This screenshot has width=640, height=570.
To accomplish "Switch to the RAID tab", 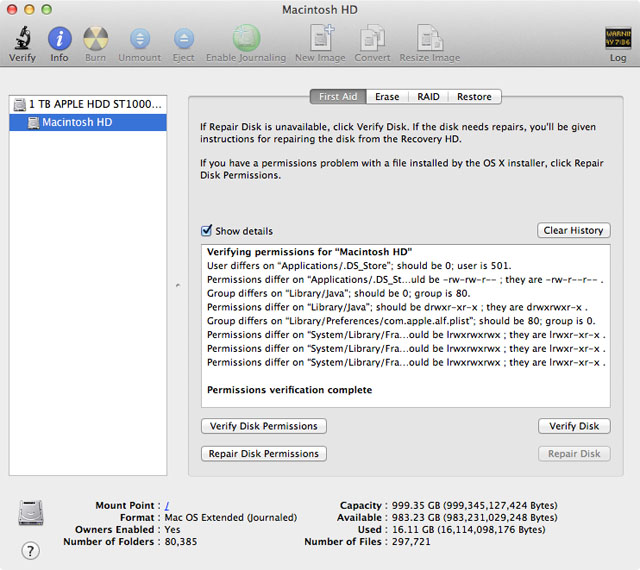I will 428,97.
